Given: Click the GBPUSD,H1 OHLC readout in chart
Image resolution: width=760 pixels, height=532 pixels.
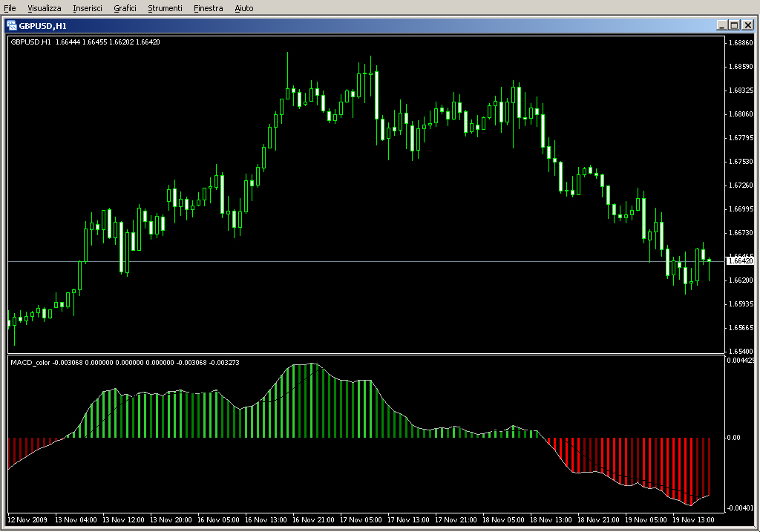Looking at the screenshot, I should (x=85, y=42).
